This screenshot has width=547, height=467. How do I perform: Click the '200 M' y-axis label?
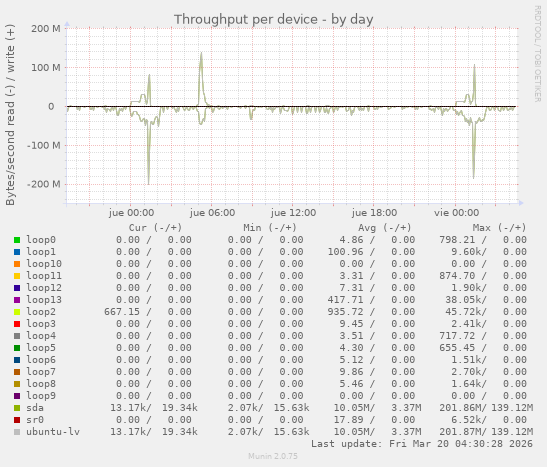(46, 29)
